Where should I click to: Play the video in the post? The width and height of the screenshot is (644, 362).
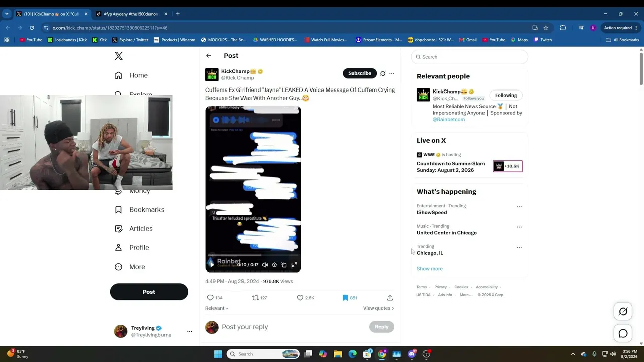tap(212, 265)
